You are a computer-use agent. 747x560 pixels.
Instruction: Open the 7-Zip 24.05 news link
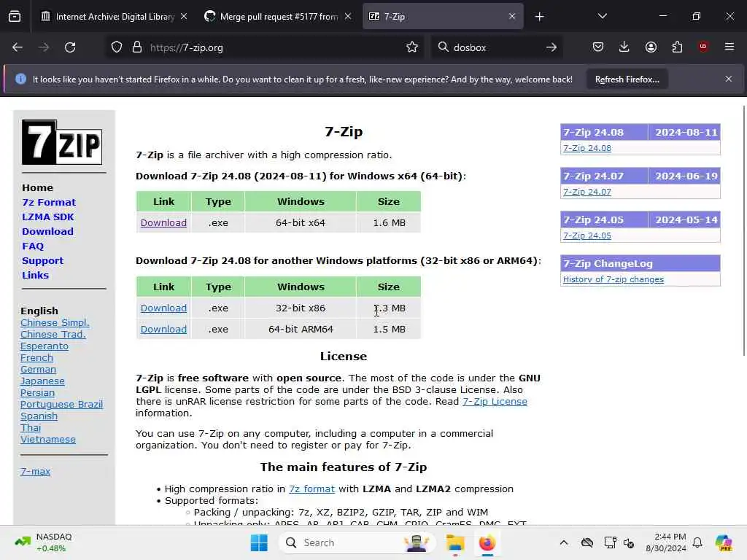point(587,236)
